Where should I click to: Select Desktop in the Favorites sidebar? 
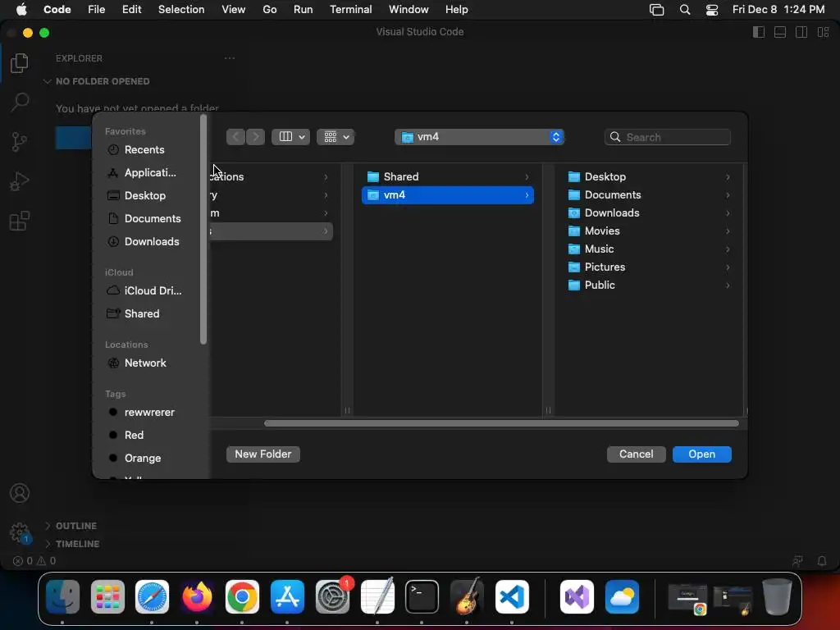pos(144,195)
